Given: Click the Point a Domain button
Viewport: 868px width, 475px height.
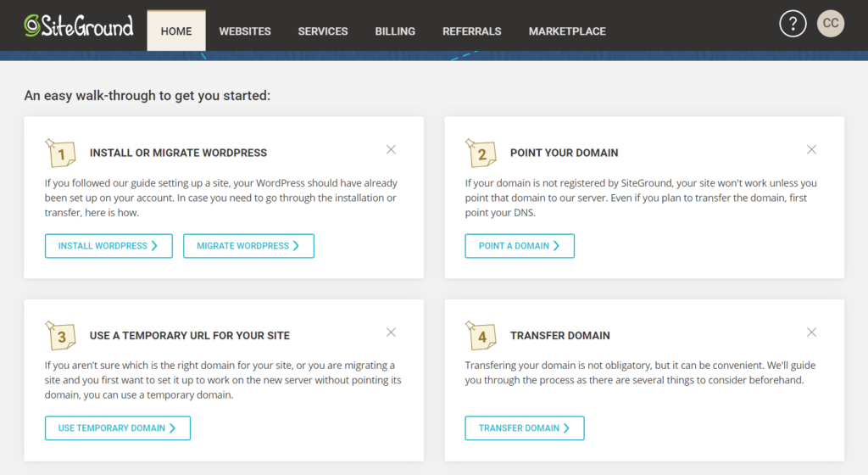Looking at the screenshot, I should tap(520, 246).
